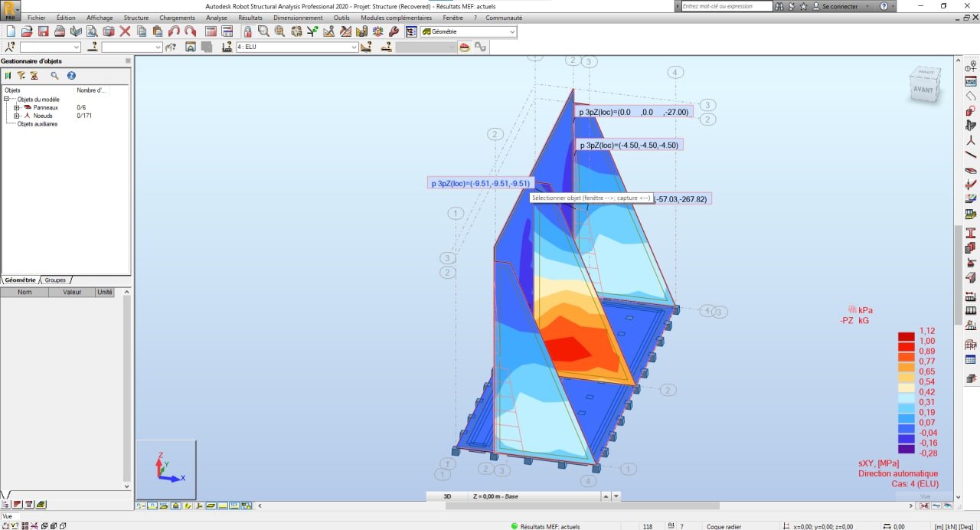Click the print icon in toolbar

click(x=60, y=31)
